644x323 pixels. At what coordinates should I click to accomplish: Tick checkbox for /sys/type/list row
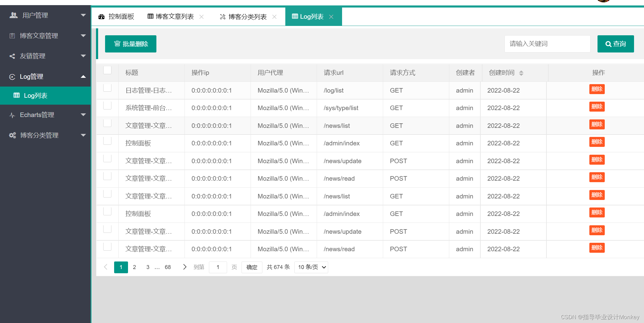coord(107,105)
